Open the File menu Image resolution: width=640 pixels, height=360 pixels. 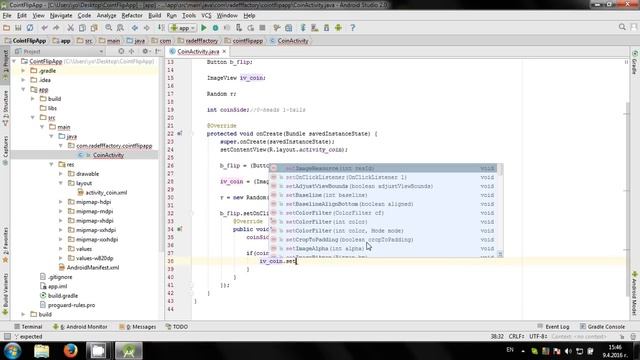click(7, 16)
